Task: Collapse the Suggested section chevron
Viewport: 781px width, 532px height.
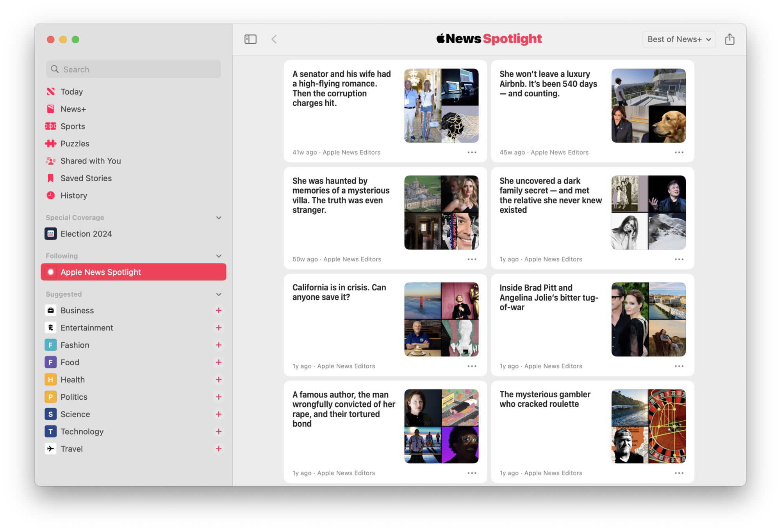Action: coord(219,294)
